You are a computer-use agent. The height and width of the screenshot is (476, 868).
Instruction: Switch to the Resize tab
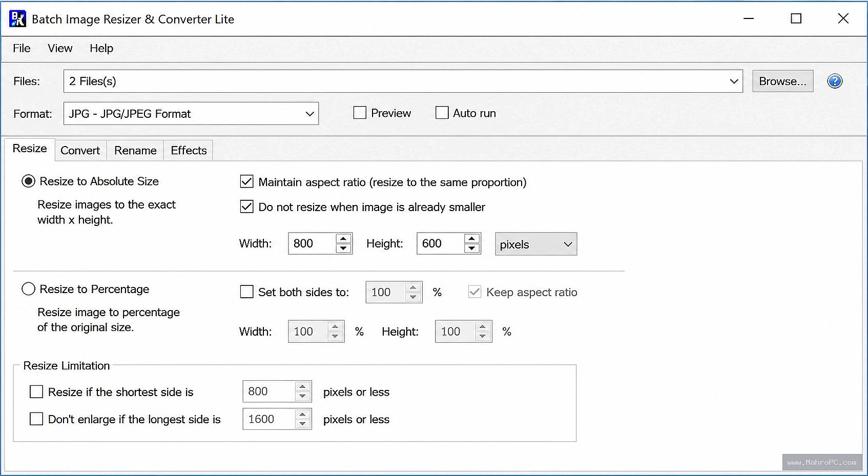click(30, 149)
